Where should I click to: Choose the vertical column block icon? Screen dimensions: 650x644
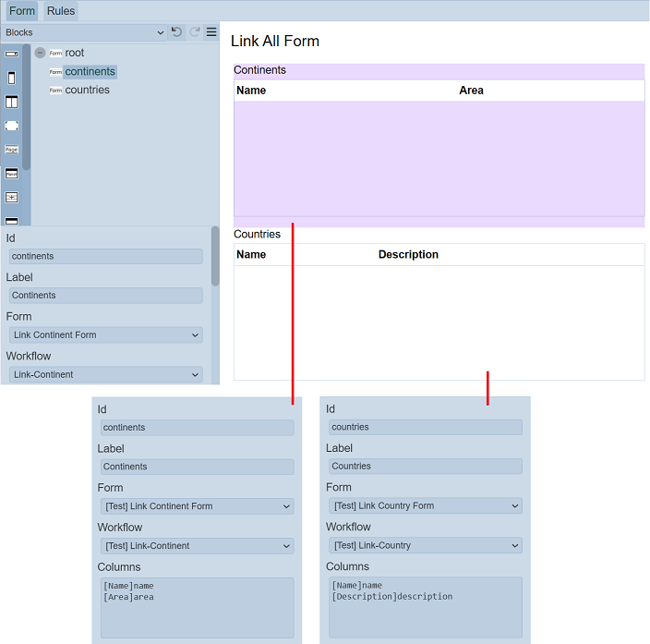(12, 78)
